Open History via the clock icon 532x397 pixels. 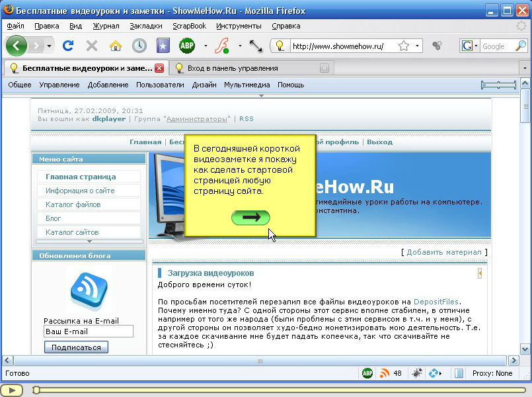139,46
